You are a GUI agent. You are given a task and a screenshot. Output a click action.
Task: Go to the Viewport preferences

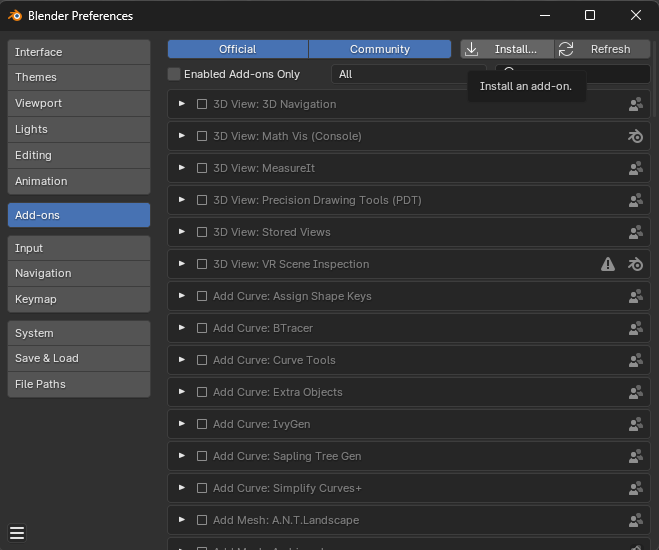[79, 103]
